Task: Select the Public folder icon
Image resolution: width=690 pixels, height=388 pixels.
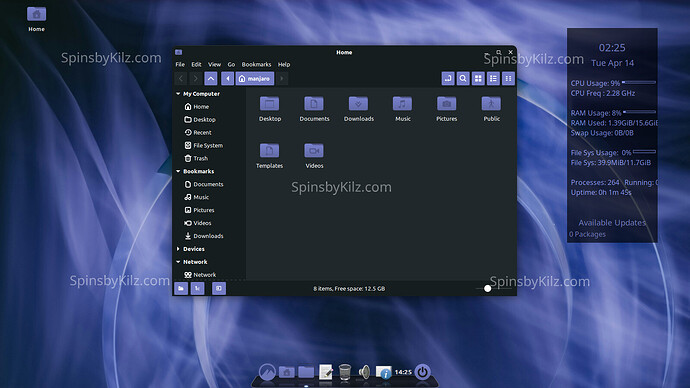Action: pyautogui.click(x=491, y=104)
